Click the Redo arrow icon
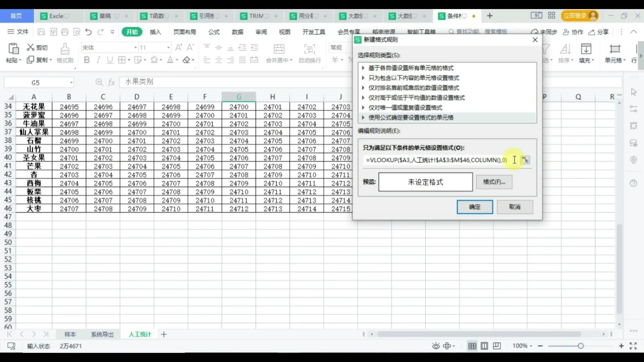This screenshot has height=362, width=644. pos(100,32)
